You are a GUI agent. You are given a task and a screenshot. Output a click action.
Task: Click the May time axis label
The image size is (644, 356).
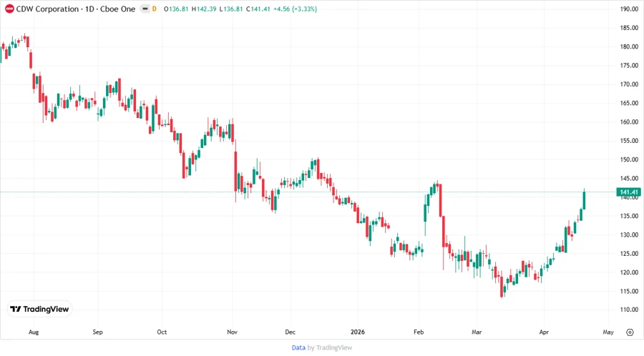608,332
